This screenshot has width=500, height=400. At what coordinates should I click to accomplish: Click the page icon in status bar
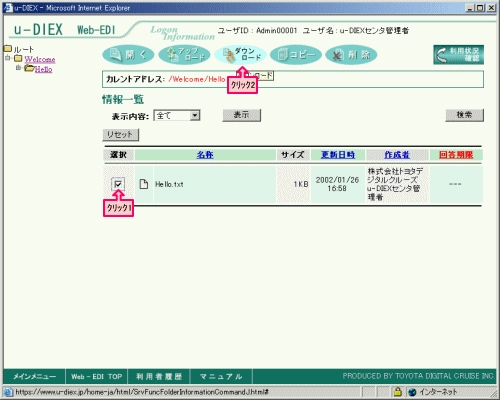[x=8, y=392]
